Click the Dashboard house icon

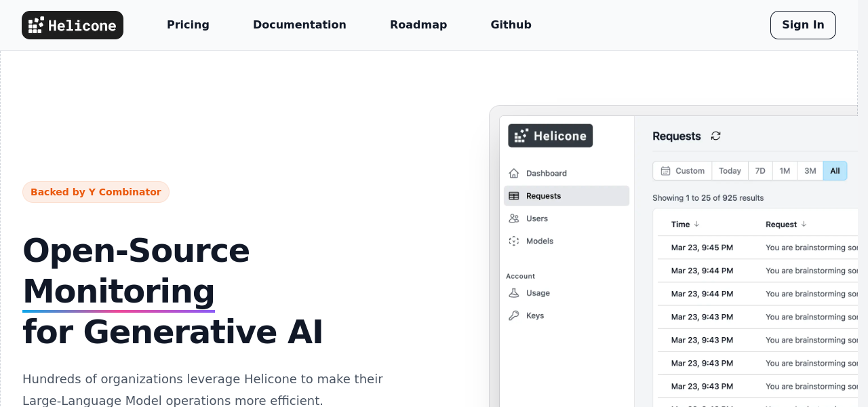514,173
